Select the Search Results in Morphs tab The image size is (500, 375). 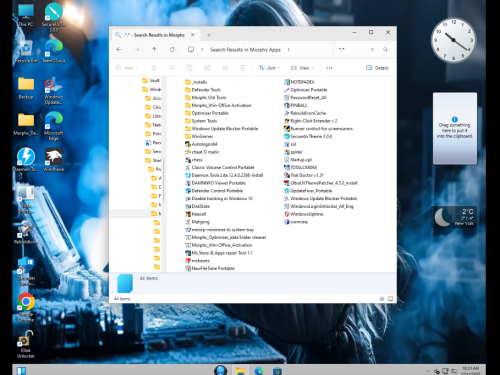155,35
